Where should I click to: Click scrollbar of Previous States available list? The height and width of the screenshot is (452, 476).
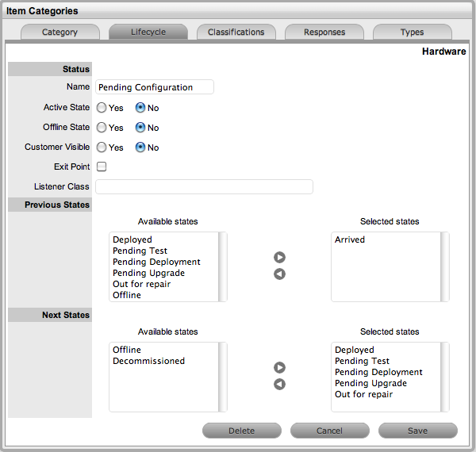(x=222, y=267)
